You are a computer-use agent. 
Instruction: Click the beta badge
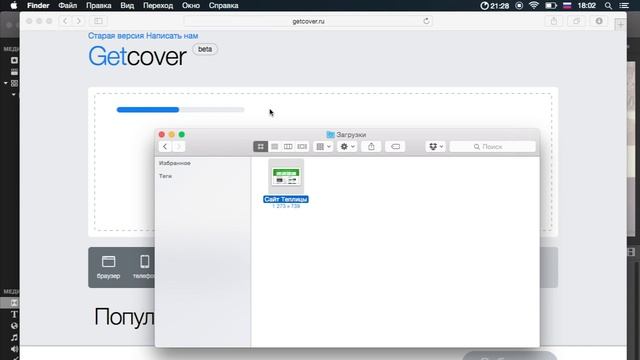point(205,49)
